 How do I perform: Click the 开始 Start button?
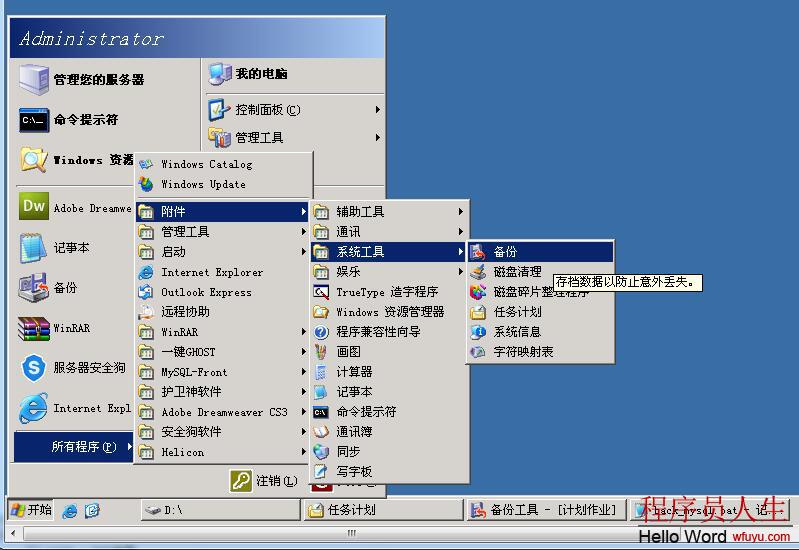coord(31,510)
